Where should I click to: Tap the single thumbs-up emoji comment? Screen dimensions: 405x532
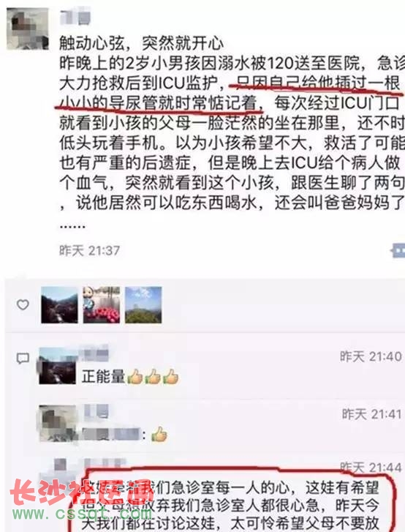point(159,434)
